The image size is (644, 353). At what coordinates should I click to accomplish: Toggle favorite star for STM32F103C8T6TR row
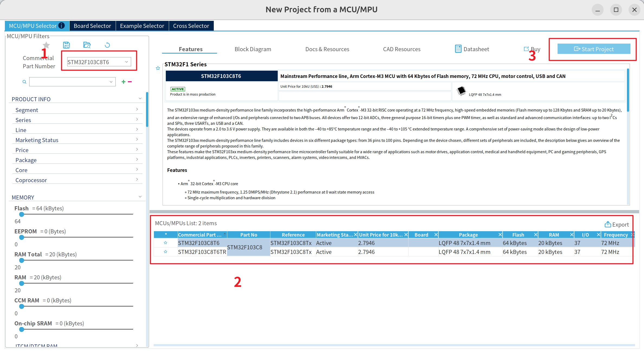166,252
